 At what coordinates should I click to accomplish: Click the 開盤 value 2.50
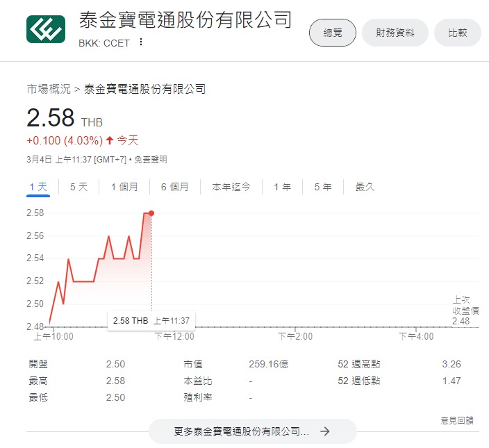point(115,364)
